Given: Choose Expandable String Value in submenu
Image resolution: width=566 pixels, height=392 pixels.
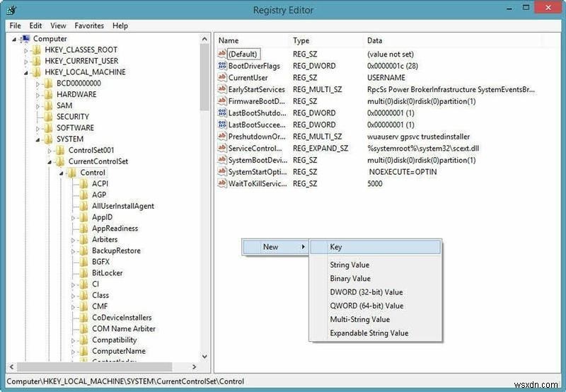Looking at the screenshot, I should tap(376, 333).
